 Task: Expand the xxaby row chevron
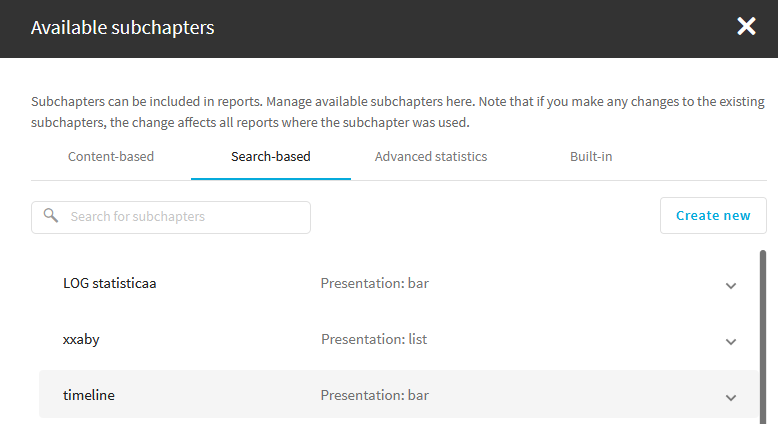[730, 342]
